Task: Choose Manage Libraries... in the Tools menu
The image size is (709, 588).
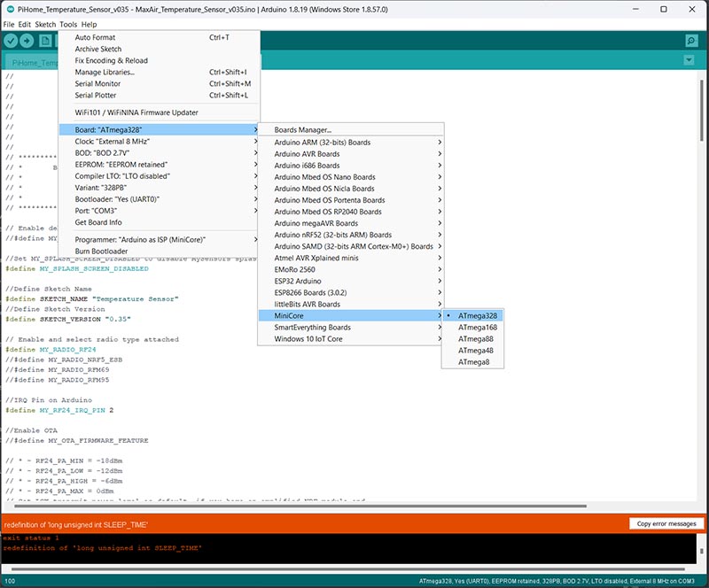Action: [x=105, y=73]
